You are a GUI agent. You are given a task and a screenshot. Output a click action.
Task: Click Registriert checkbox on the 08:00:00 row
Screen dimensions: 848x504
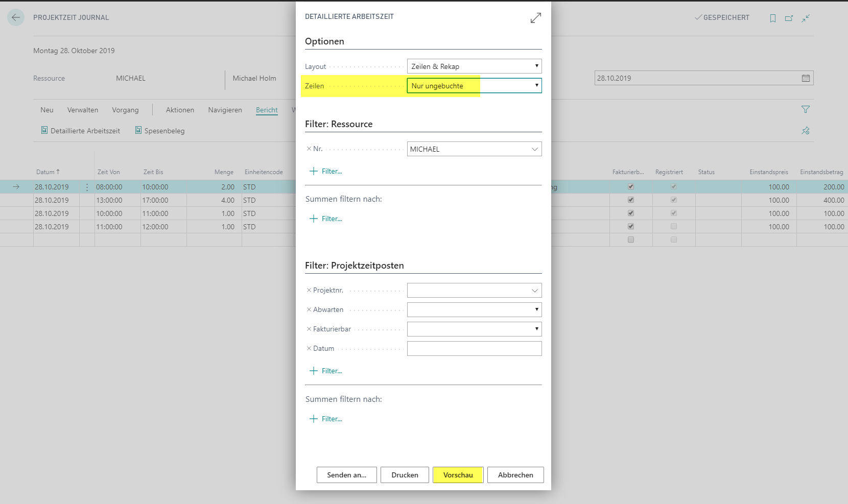674,187
